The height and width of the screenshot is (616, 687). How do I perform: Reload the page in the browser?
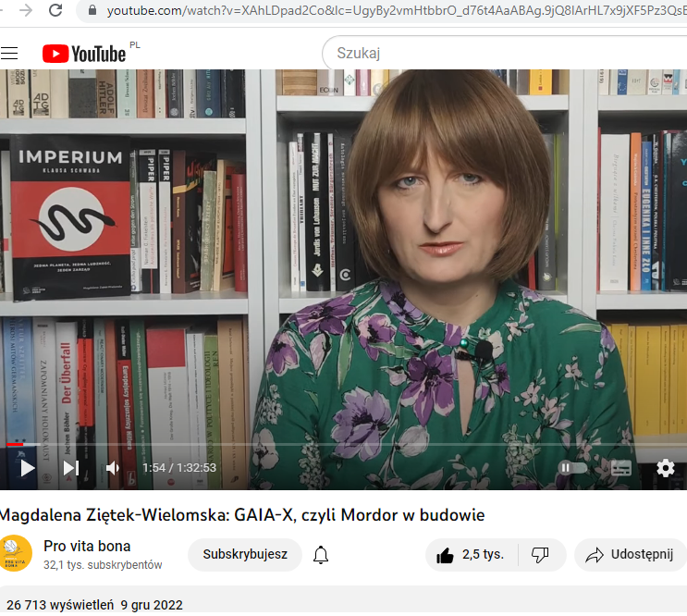pyautogui.click(x=56, y=11)
